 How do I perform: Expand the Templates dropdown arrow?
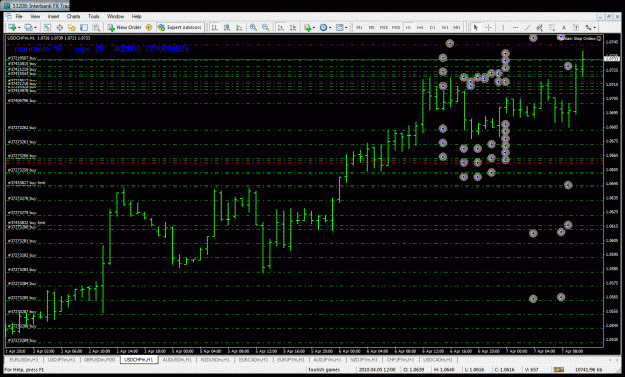[x=346, y=27]
